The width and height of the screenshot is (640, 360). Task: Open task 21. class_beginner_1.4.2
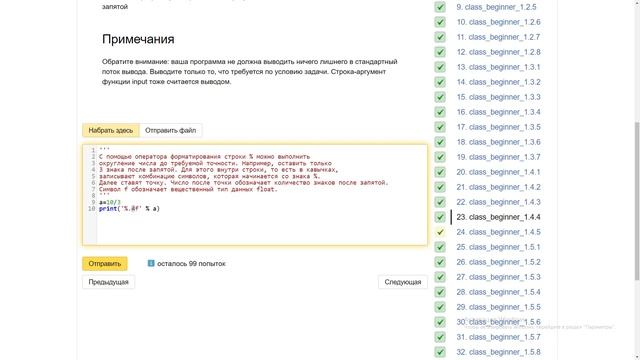[498, 187]
